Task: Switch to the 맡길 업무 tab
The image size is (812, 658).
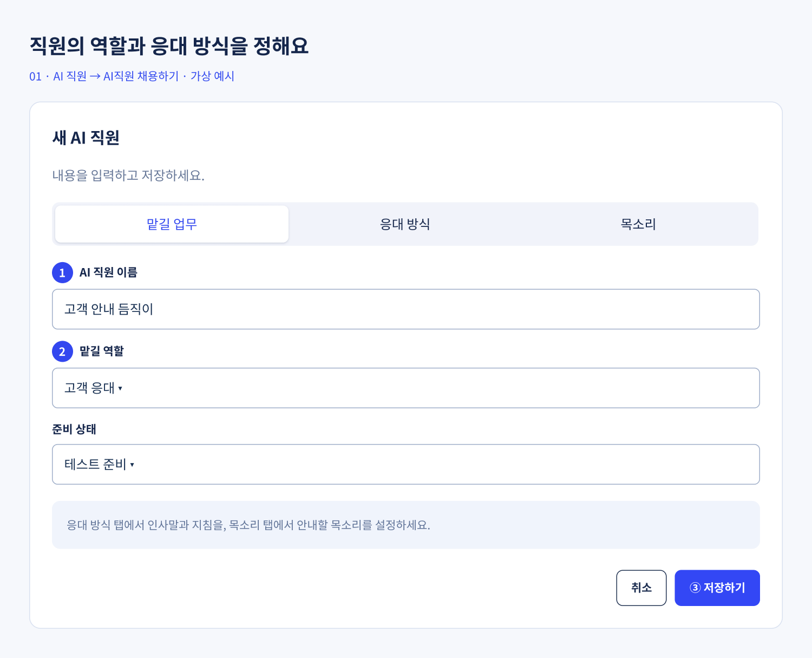Action: [172, 224]
